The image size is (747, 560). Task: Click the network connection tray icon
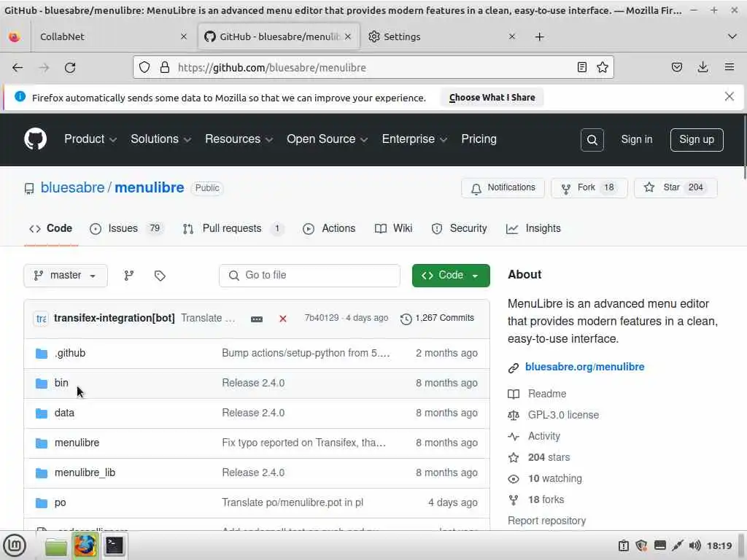pyautogui.click(x=677, y=545)
